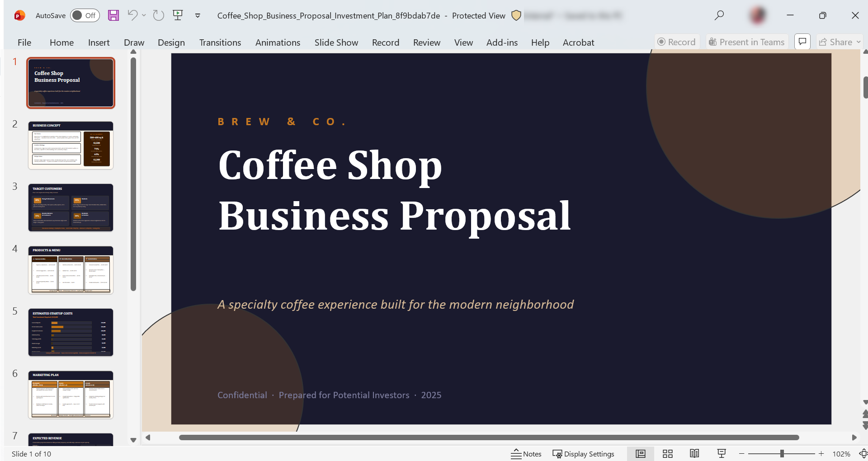868x461 pixels.
Task: Select slide 7 Expected Revenue thumbnail
Action: 71,439
